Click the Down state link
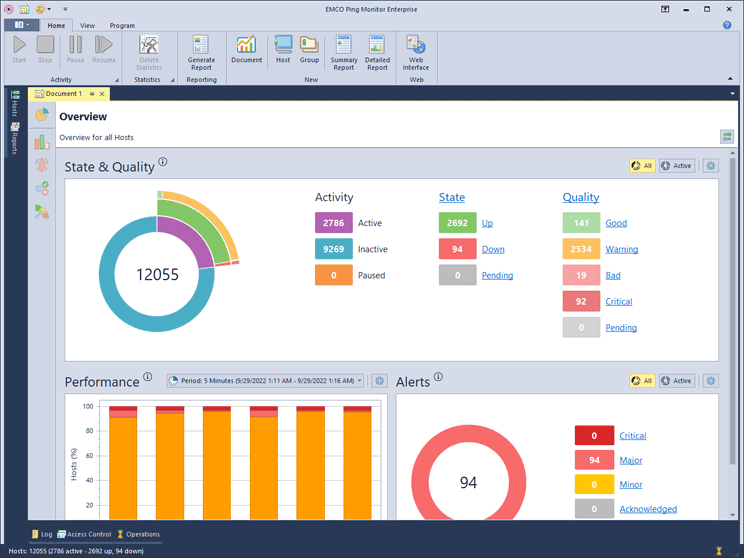This screenshot has height=558, width=744. pos(493,249)
